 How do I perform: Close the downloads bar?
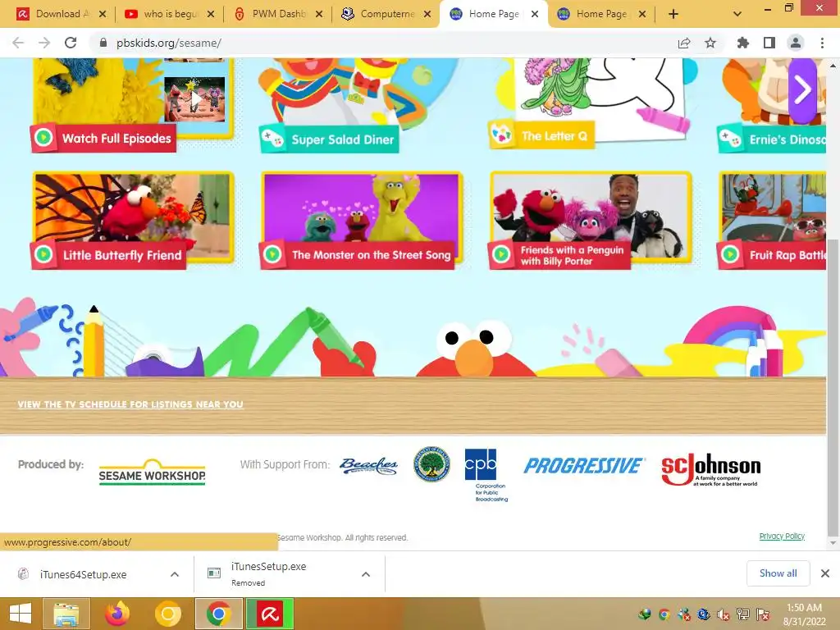pyautogui.click(x=825, y=573)
